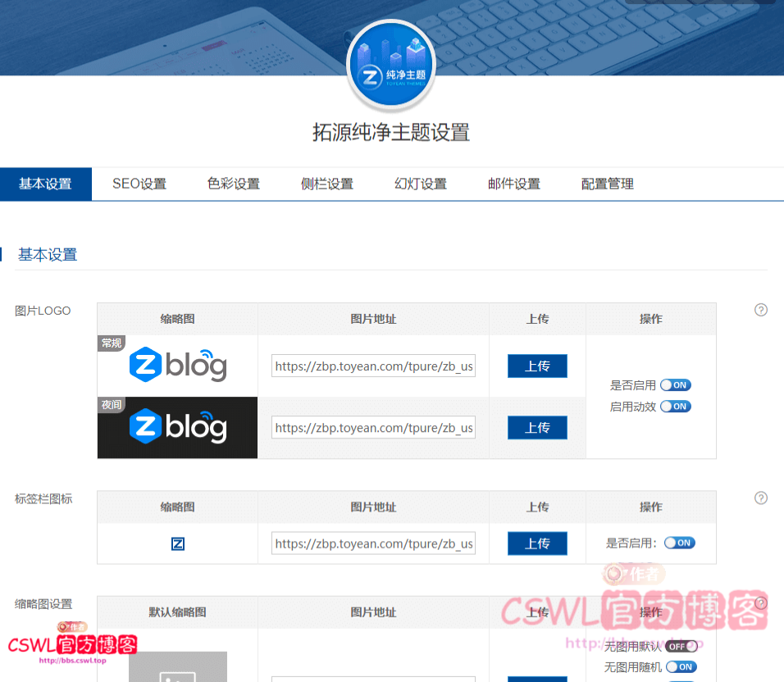Screen dimensions: 784x682
Task: Toggle 是否启用 switch for 标签栏图标
Action: tap(679, 543)
